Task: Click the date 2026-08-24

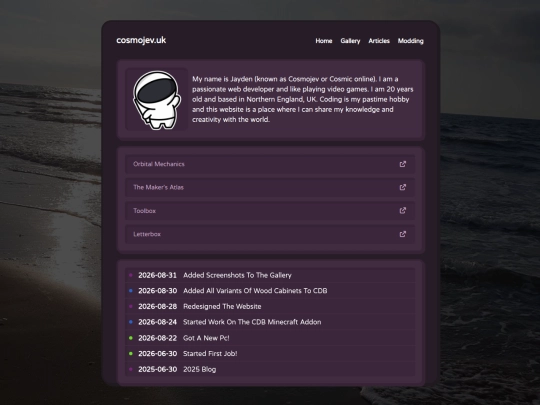Action: point(157,322)
